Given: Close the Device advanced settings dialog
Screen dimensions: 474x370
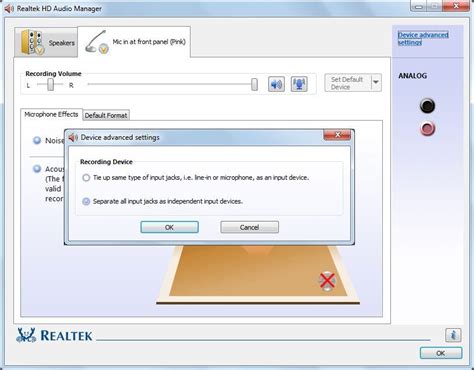Looking at the screenshot, I should pos(337,135).
